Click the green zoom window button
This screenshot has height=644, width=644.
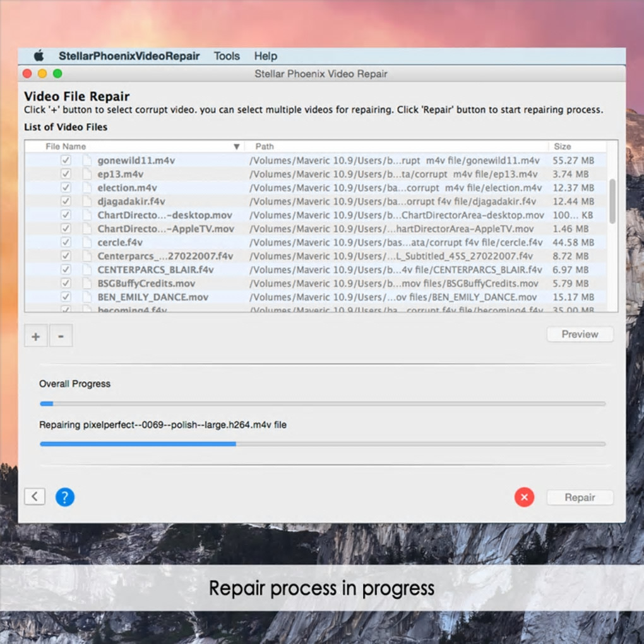click(x=57, y=73)
